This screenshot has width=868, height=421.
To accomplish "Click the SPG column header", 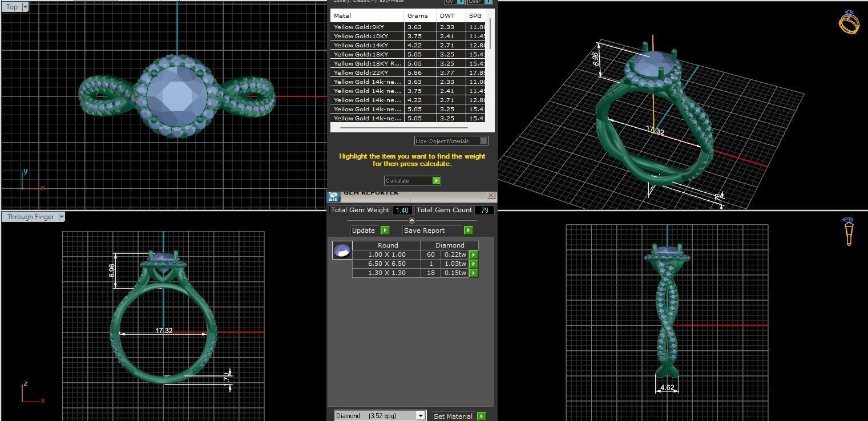I will click(x=475, y=15).
